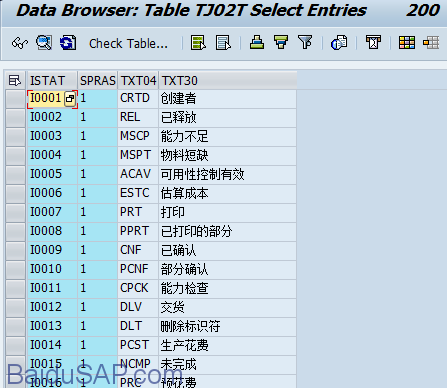The width and height of the screenshot is (447, 388).
Task: Click the Details info icon
Action: (x=339, y=43)
